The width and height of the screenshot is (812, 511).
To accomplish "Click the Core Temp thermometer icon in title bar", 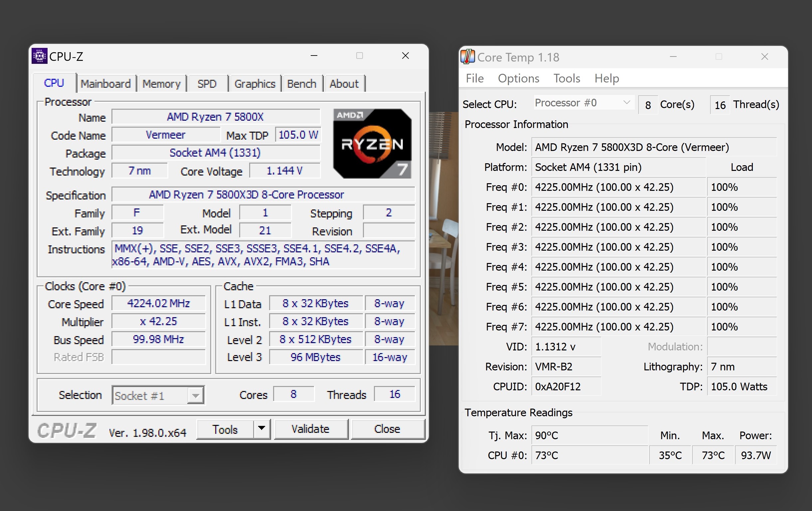I will 468,57.
